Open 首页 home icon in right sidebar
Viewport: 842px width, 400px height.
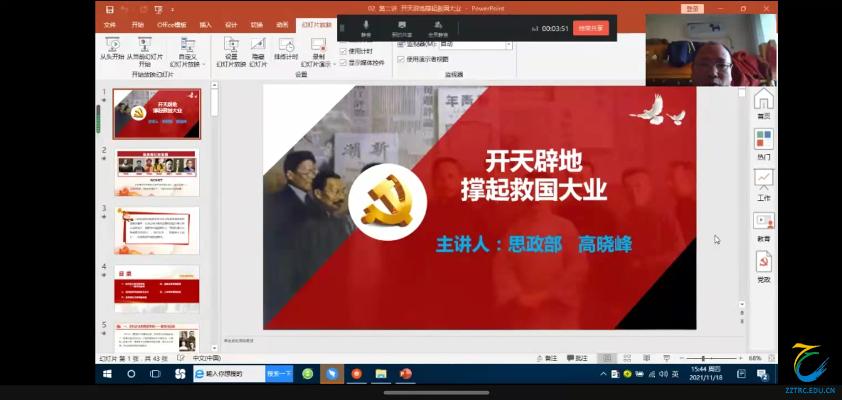[763, 102]
